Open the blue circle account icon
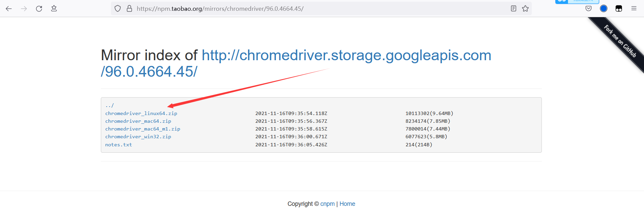The height and width of the screenshot is (224, 644). point(604,9)
